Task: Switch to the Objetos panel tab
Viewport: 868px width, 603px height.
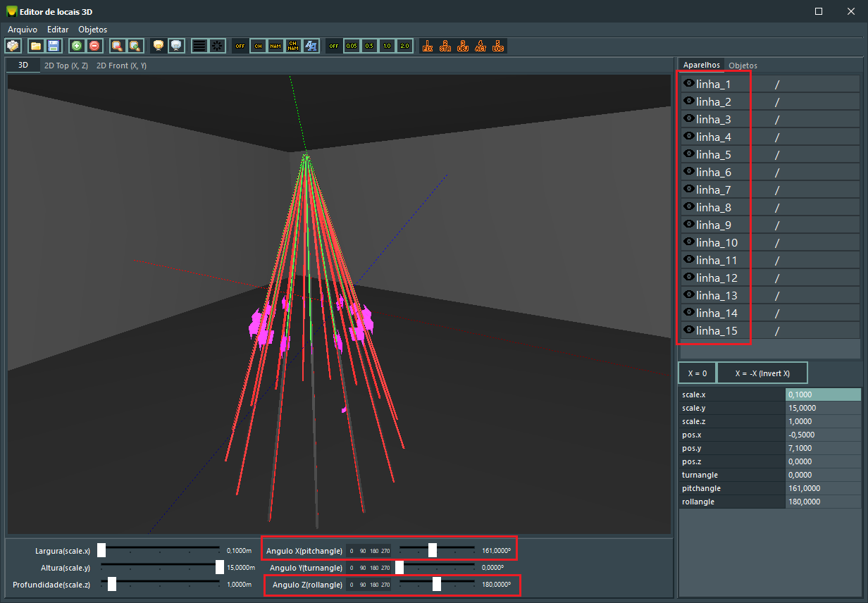Action: [x=743, y=66]
